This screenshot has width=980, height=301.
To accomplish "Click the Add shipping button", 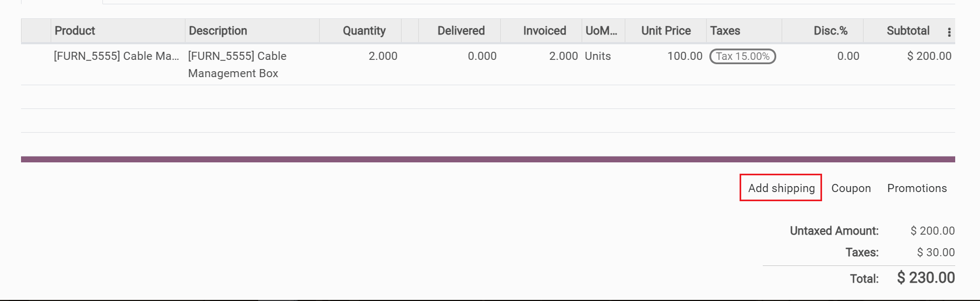I will pyautogui.click(x=781, y=188).
